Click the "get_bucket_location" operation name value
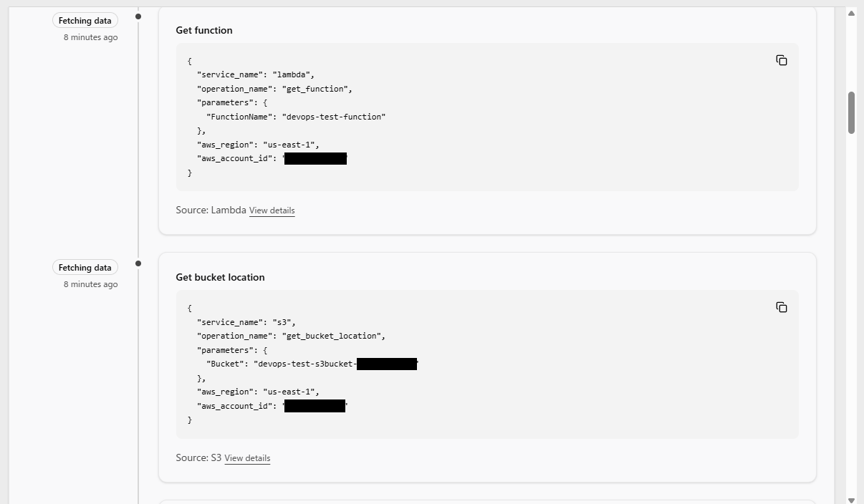This screenshot has width=864, height=504. click(x=333, y=336)
